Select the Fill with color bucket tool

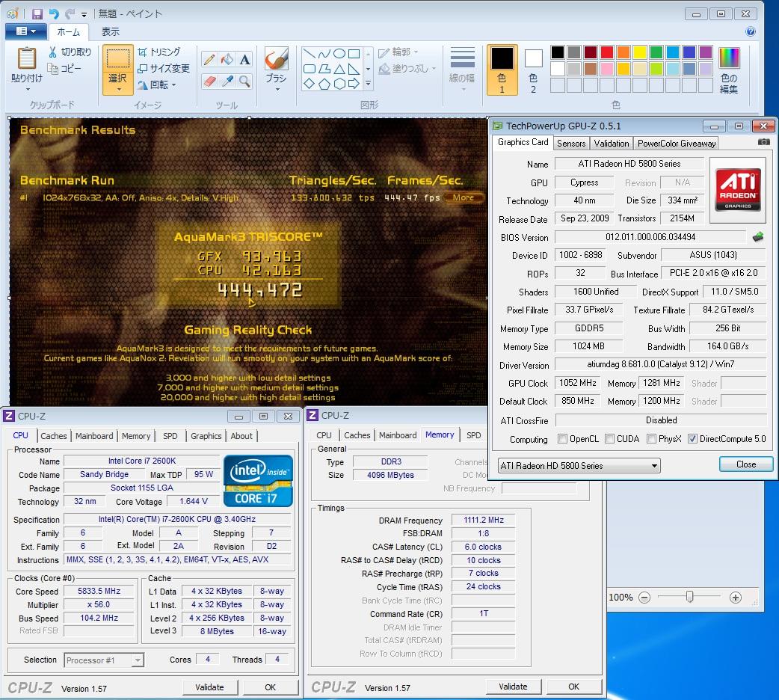click(x=227, y=60)
